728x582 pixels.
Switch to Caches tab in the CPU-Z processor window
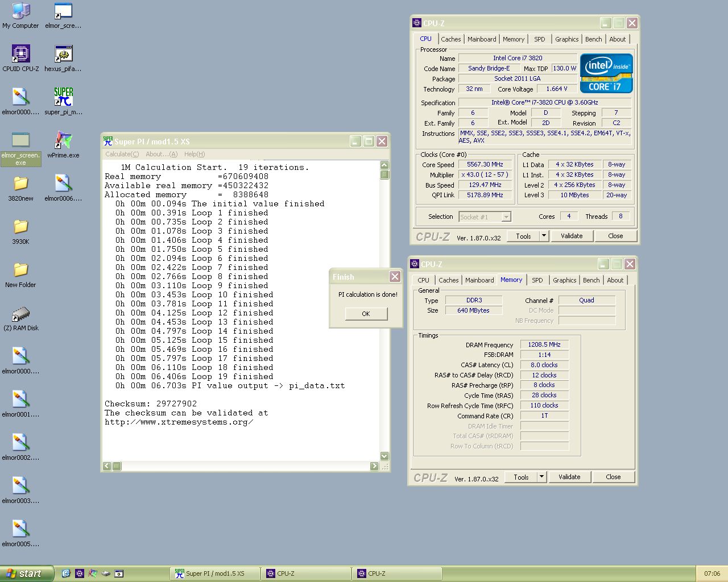[451, 39]
